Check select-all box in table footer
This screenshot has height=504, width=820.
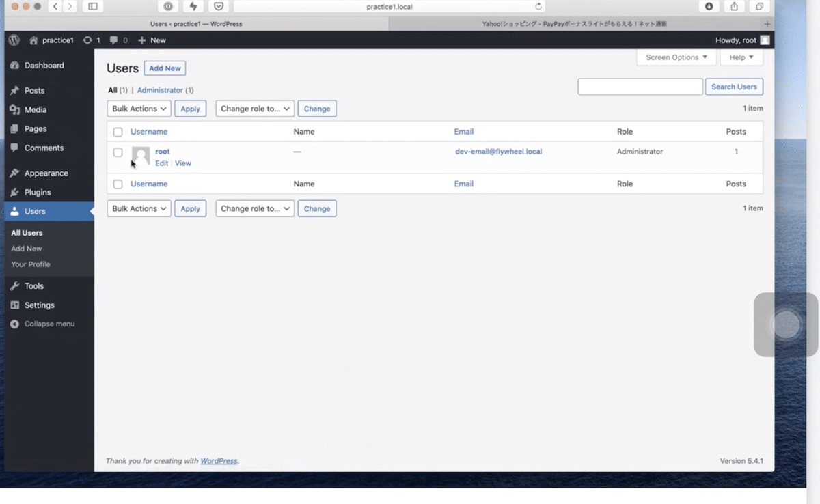click(118, 184)
